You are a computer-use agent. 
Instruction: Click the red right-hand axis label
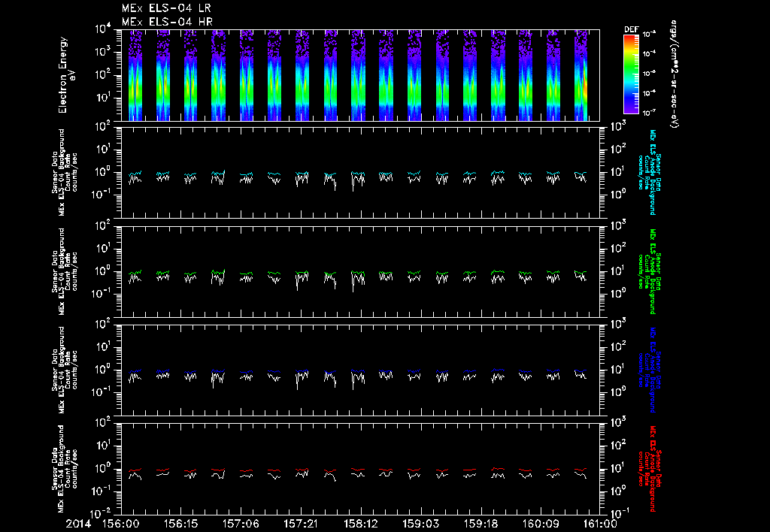click(649, 469)
